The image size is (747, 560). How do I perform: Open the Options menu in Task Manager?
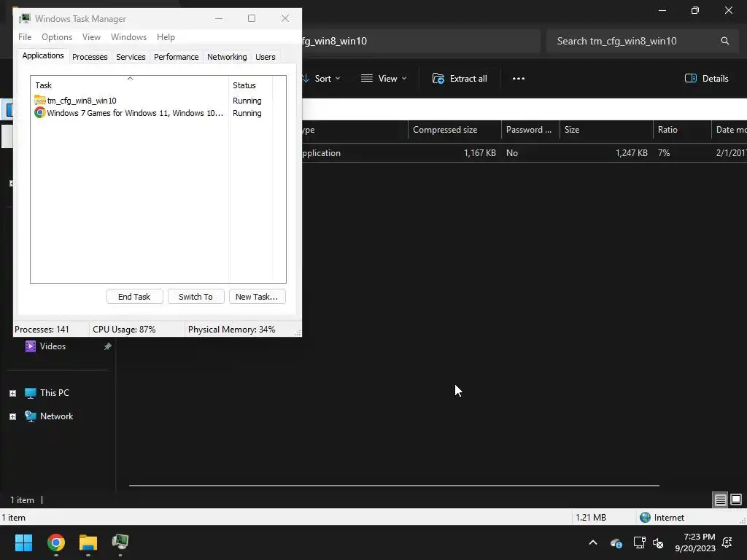[57, 37]
